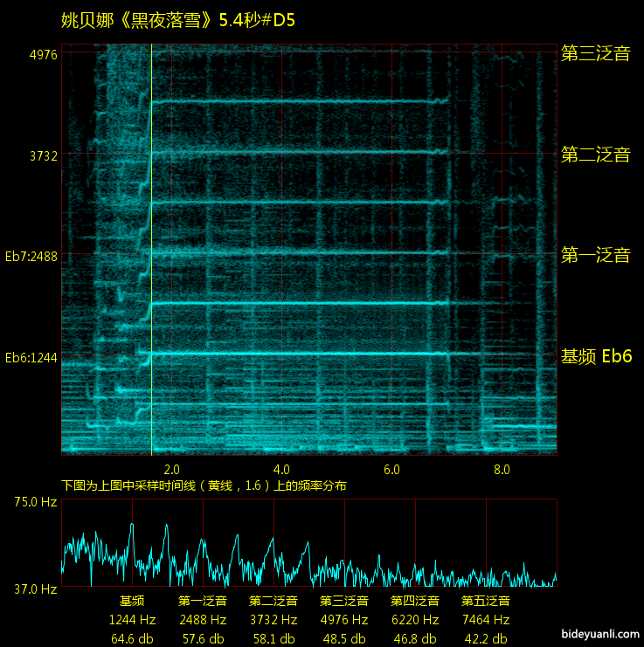Open the bideyuanli.com watermark link

[599, 631]
